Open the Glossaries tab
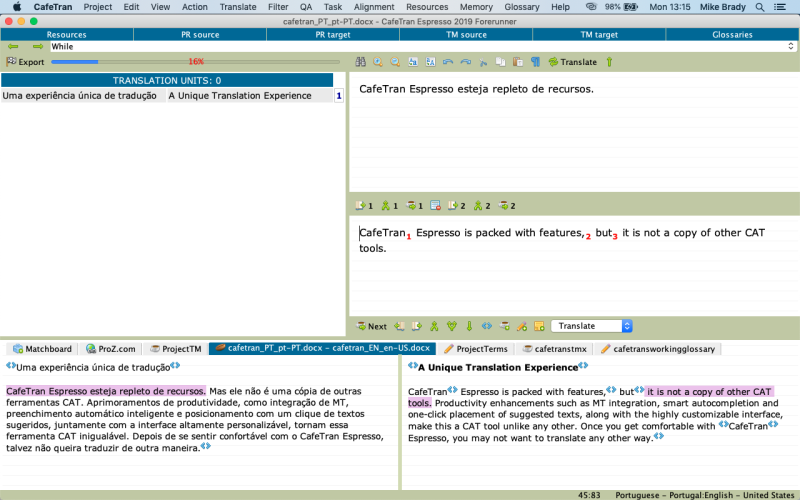Image resolution: width=800 pixels, height=500 pixels. click(x=732, y=35)
